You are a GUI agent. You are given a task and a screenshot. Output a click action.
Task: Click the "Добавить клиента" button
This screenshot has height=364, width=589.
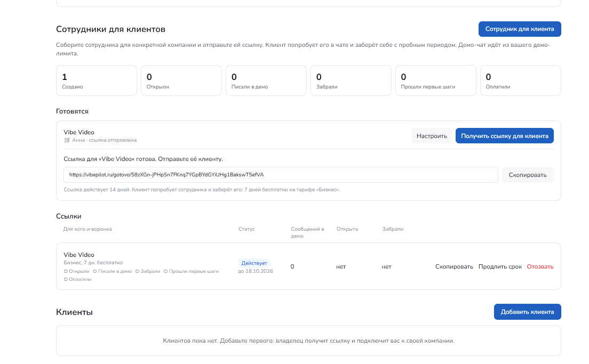[527, 312]
